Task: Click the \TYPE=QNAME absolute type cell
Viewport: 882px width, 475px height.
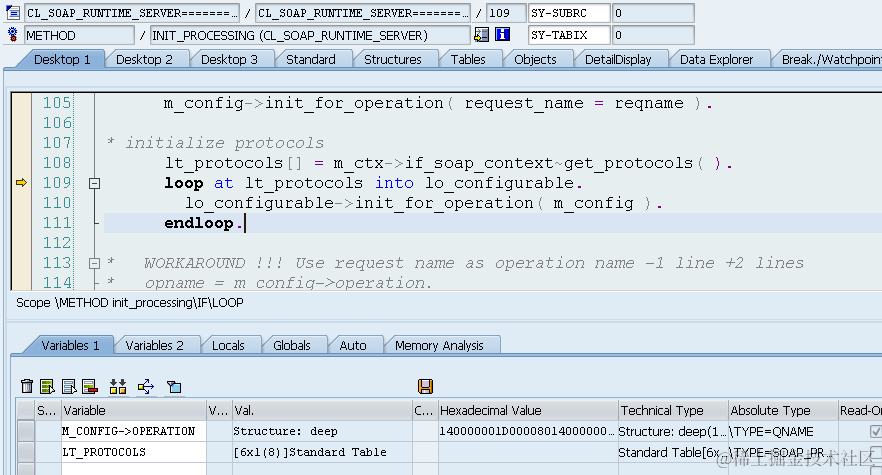Action: pyautogui.click(x=783, y=431)
